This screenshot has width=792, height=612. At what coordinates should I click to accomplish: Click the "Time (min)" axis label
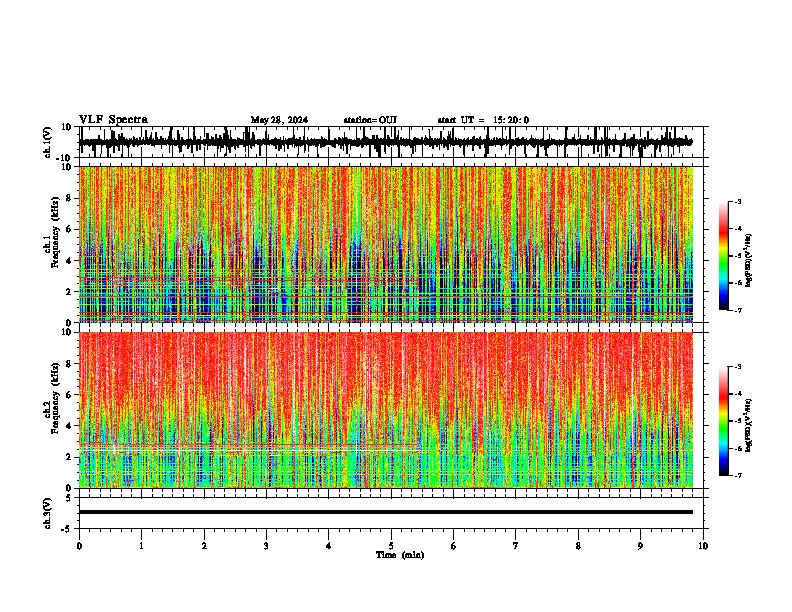400,555
